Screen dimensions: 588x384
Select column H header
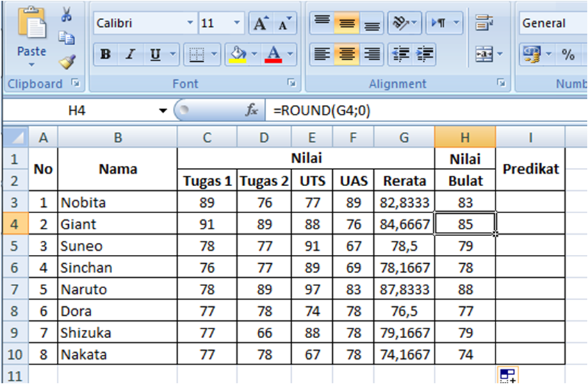465,137
